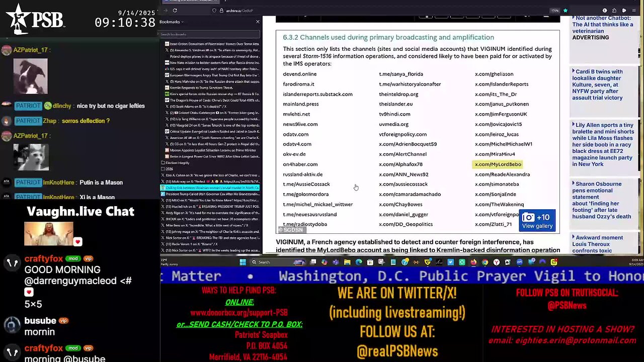Click the bookmark star in the address bar

pos(565,11)
